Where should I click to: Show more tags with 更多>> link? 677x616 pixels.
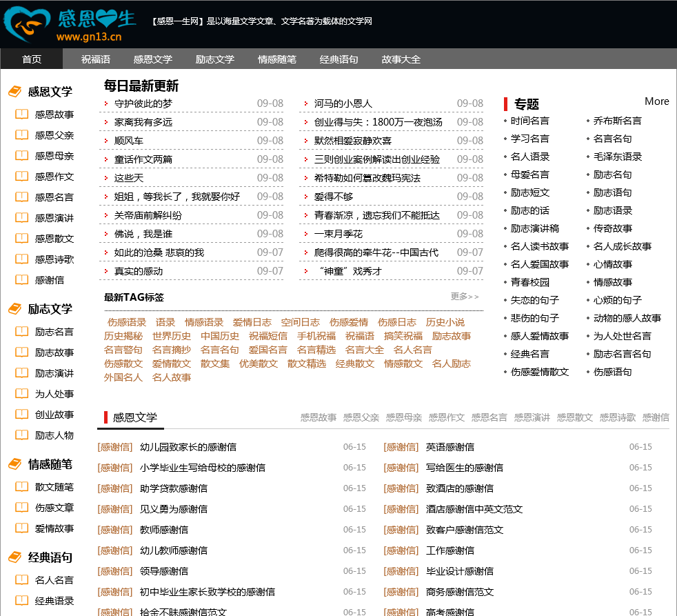coord(464,297)
